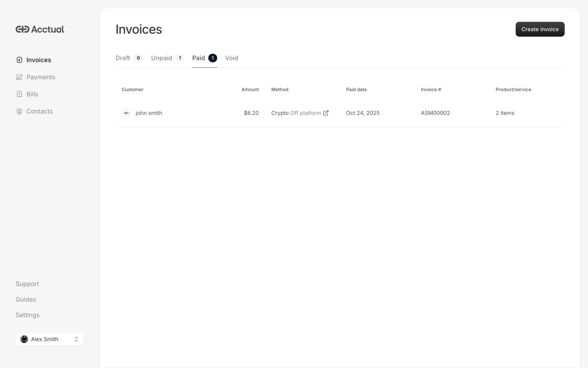Click the Payments sidebar icon
Image resolution: width=588 pixels, height=368 pixels.
(19, 77)
